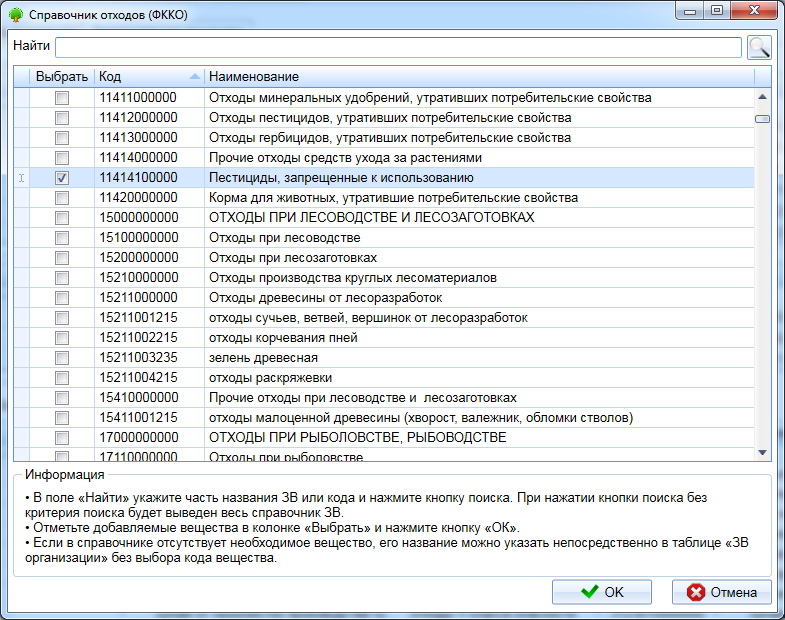Check the box for code 15211002215

[62, 338]
